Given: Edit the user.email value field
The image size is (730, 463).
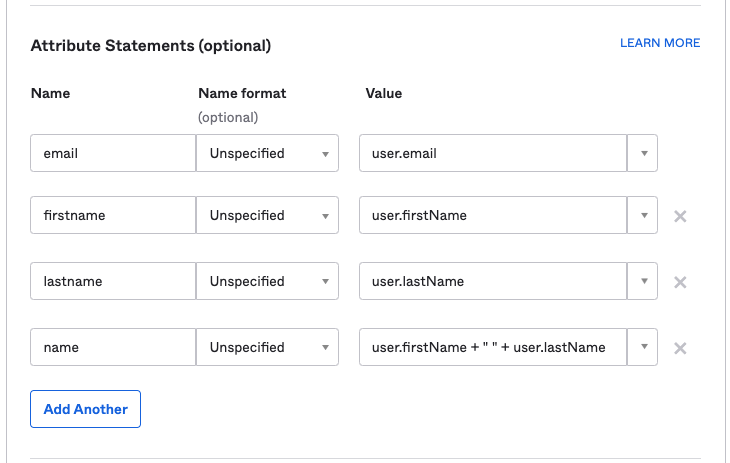Looking at the screenshot, I should [x=492, y=154].
